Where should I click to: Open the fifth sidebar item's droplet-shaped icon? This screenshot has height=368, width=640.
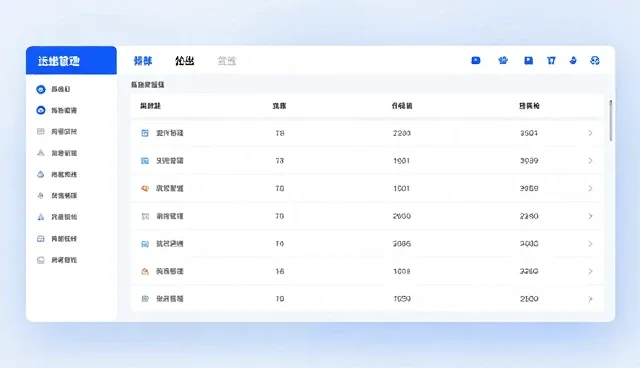[40, 174]
